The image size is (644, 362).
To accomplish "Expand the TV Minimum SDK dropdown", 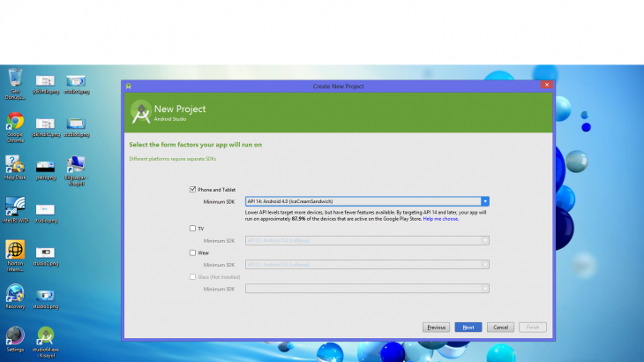I will click(484, 240).
